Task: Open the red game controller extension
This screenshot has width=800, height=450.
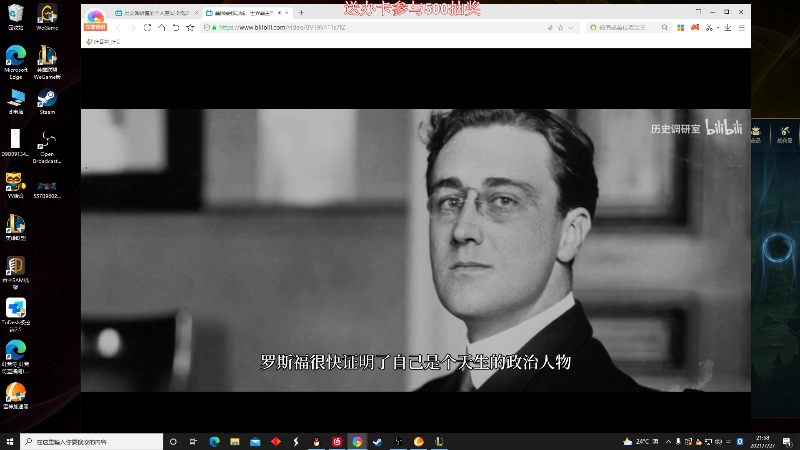Action: tap(695, 28)
